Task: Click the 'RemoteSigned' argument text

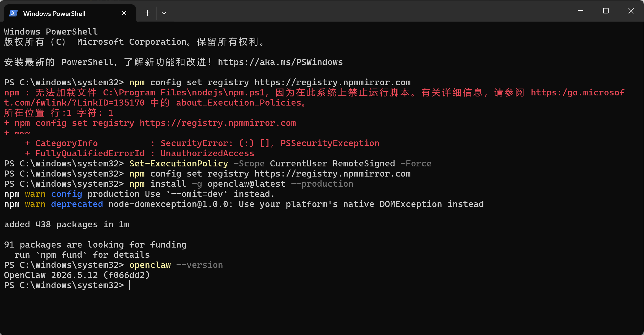Action: 364,164
